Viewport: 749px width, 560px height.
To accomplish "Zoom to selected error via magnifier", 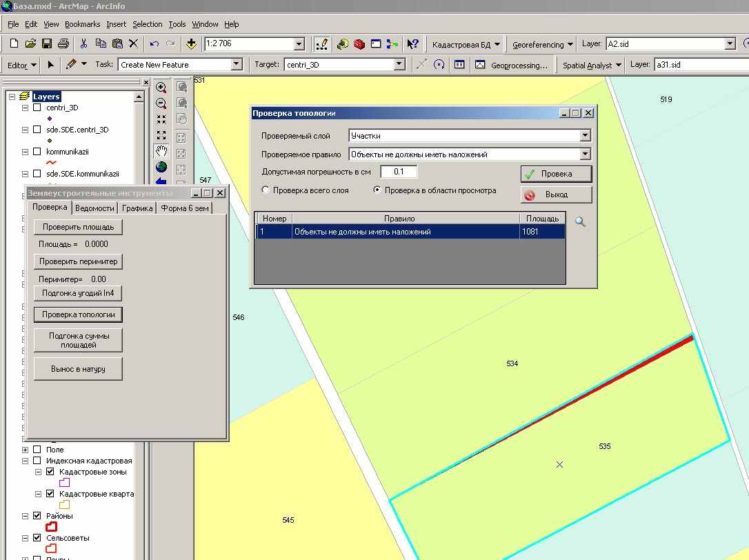I will [x=580, y=221].
